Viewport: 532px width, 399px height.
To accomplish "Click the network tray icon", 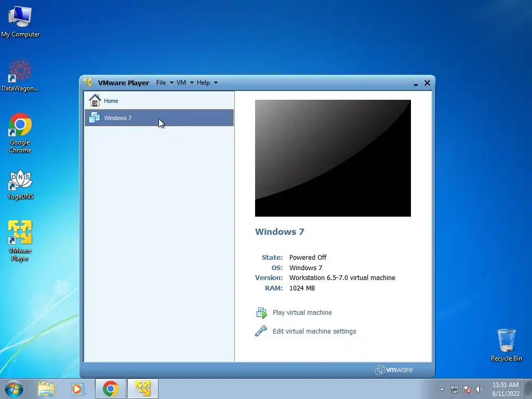I will tap(454, 389).
